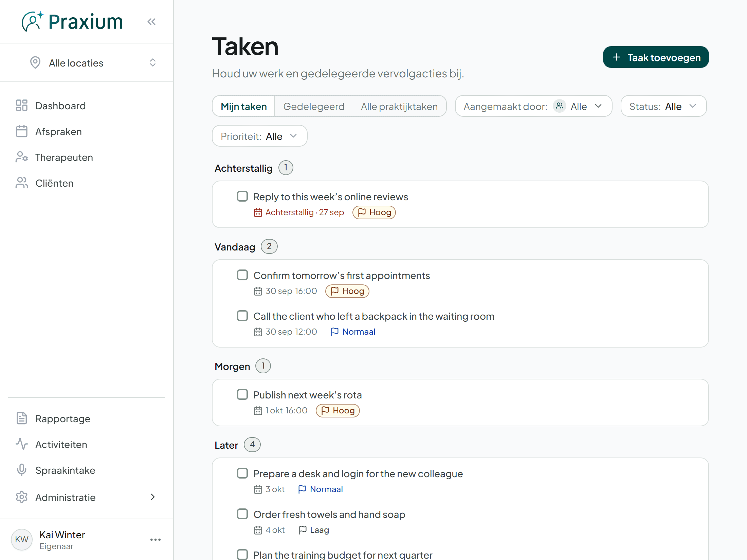Open the Status filter dropdown
The image size is (747, 560).
663,106
